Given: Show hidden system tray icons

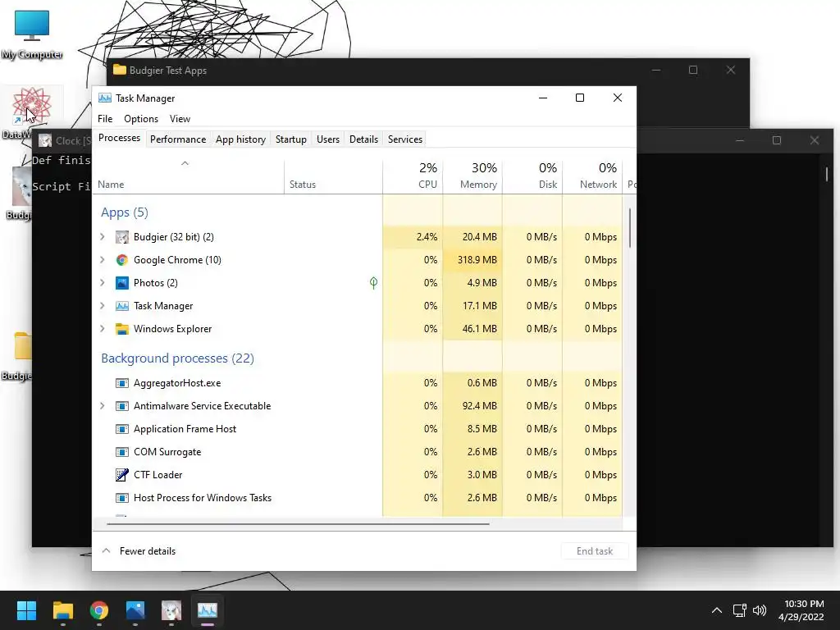Looking at the screenshot, I should click(x=717, y=610).
